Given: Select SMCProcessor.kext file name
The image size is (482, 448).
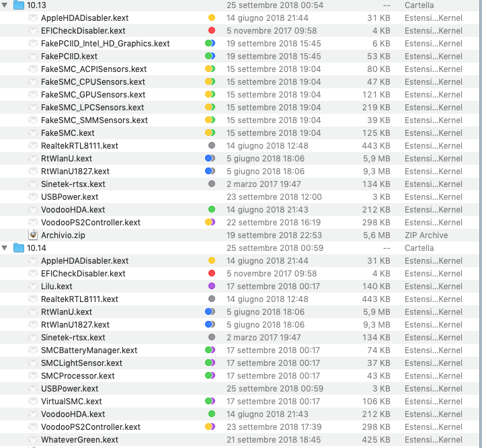Looking at the screenshot, I should (78, 376).
